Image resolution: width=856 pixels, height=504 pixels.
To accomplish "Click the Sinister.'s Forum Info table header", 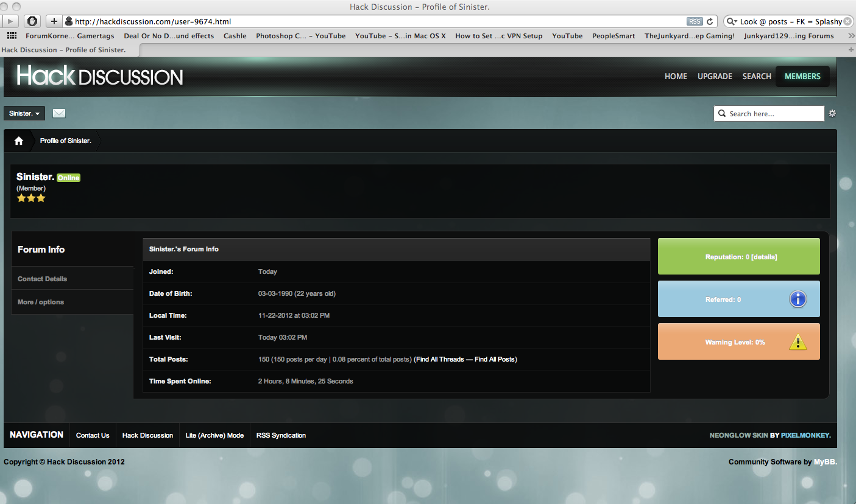I will coord(397,249).
